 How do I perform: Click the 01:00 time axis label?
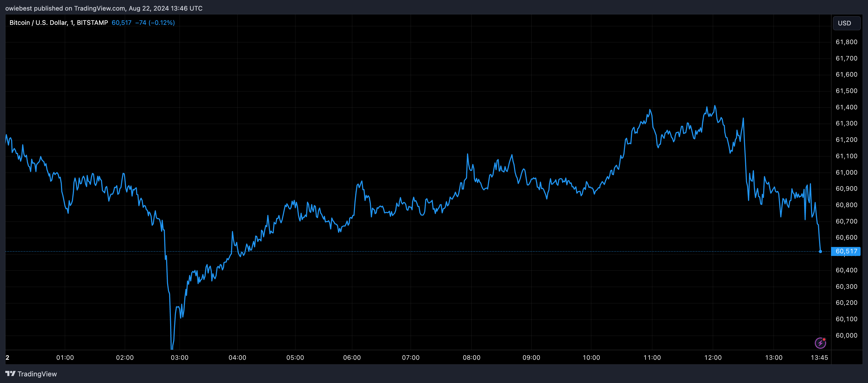point(65,357)
